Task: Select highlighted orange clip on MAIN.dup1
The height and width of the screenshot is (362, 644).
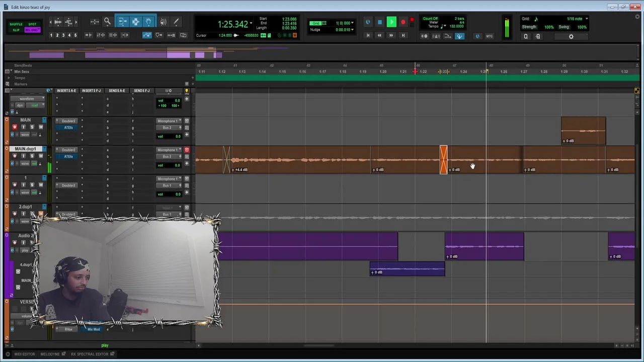Action: click(443, 160)
